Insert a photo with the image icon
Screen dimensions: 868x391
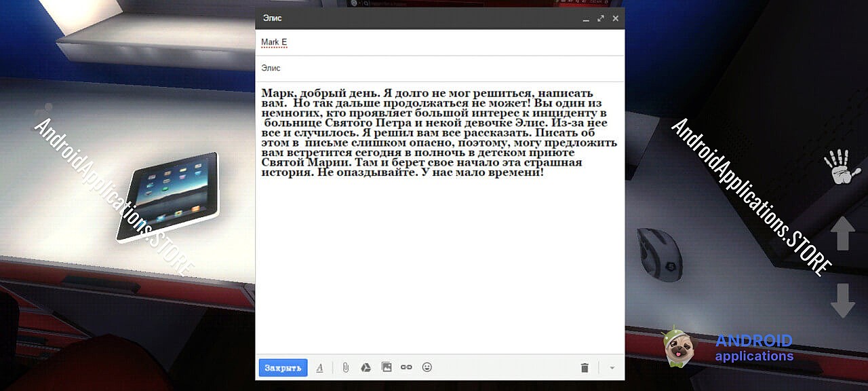pyautogui.click(x=387, y=367)
